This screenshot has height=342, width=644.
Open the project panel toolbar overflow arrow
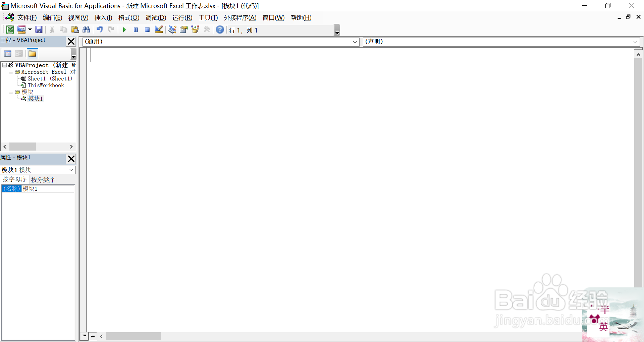tap(73, 54)
